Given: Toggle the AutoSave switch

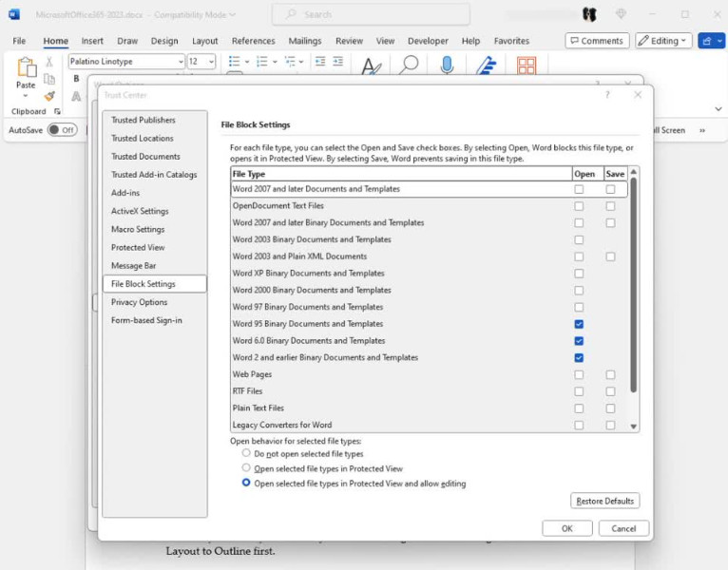Looking at the screenshot, I should pyautogui.click(x=62, y=130).
